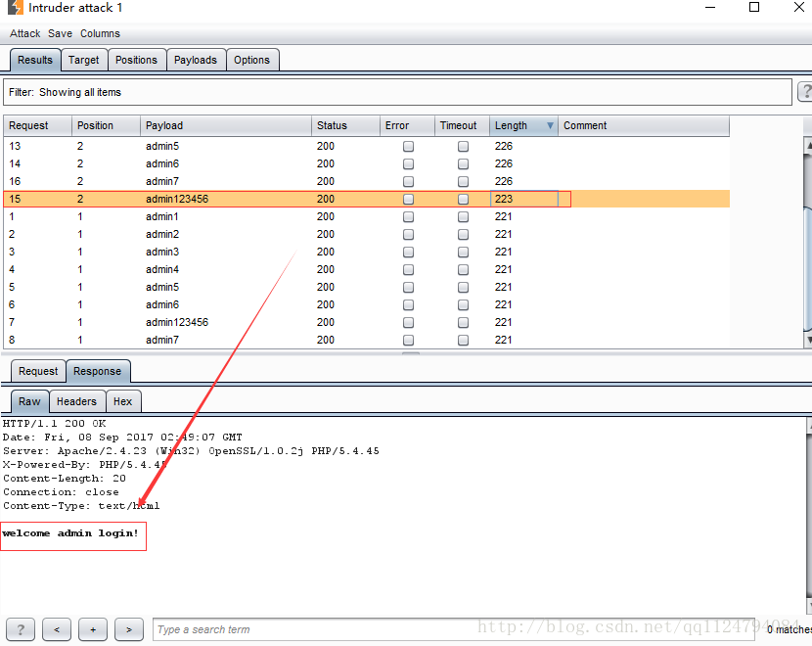
Task: Click the '0 matches' search counter
Action: pyautogui.click(x=789, y=629)
